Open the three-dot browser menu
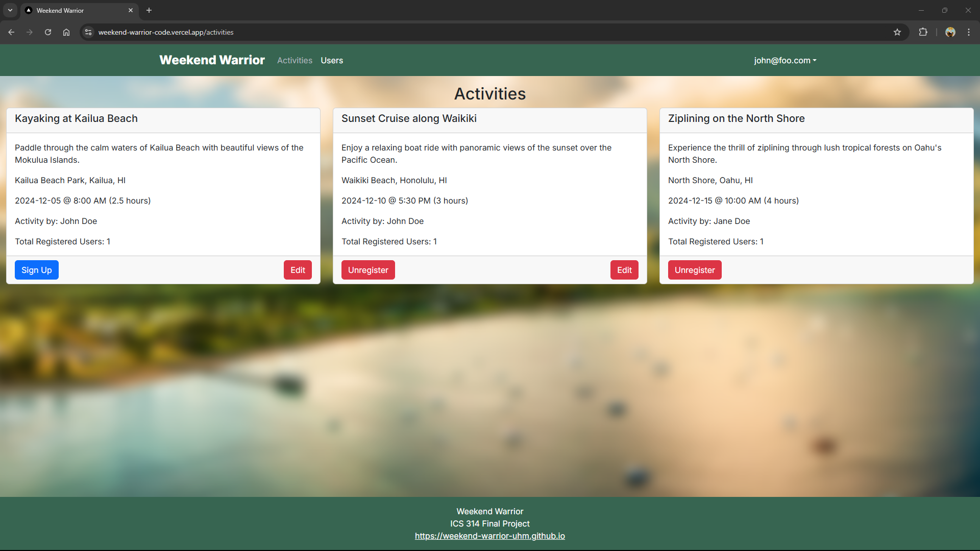980x551 pixels. tap(968, 32)
